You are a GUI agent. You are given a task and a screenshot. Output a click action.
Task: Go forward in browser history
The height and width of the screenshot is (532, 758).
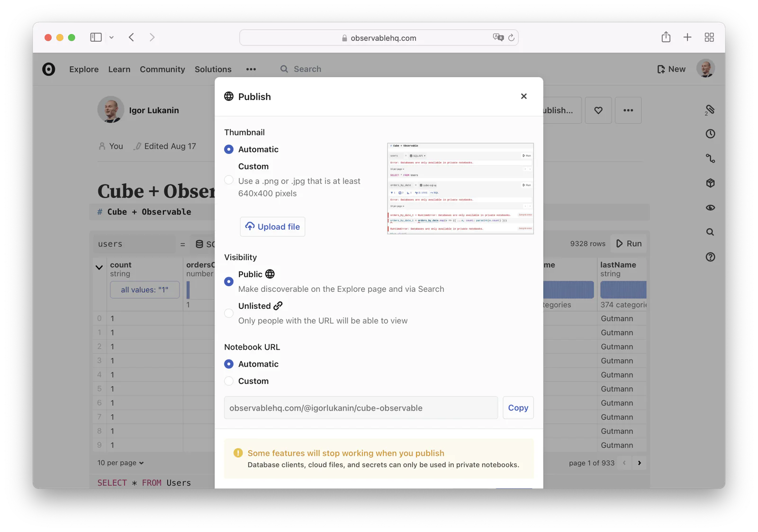(x=152, y=37)
